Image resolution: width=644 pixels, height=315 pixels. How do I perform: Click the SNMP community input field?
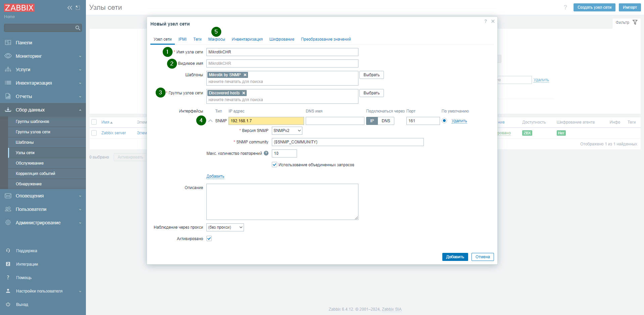coord(348,142)
